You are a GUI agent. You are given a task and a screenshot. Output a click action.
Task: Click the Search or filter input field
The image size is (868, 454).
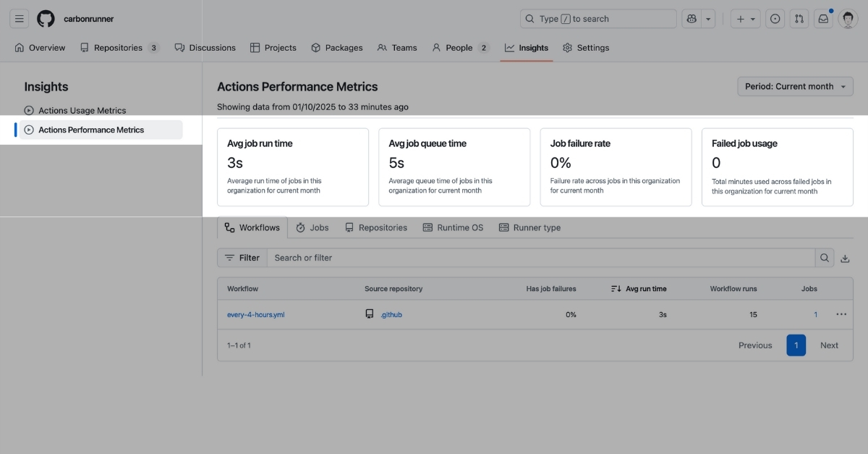tap(541, 258)
